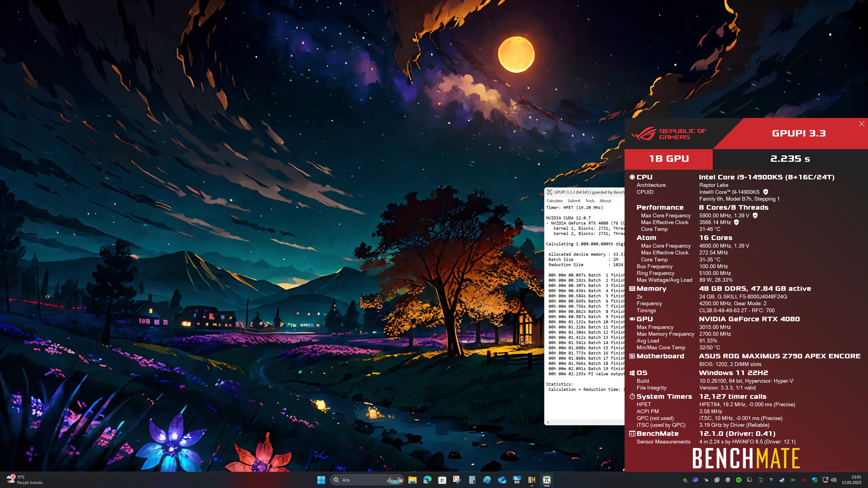The image size is (868, 488).
Task: Open File Explorer from the taskbar
Action: coord(412,480)
